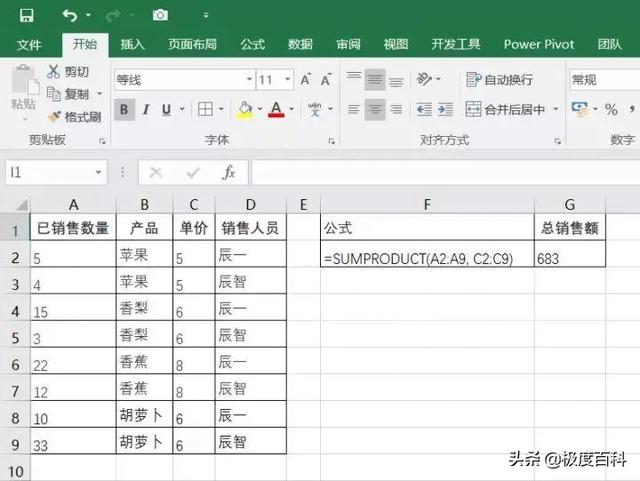
Task: Click the Undo arrow icon
Action: pyautogui.click(x=70, y=16)
